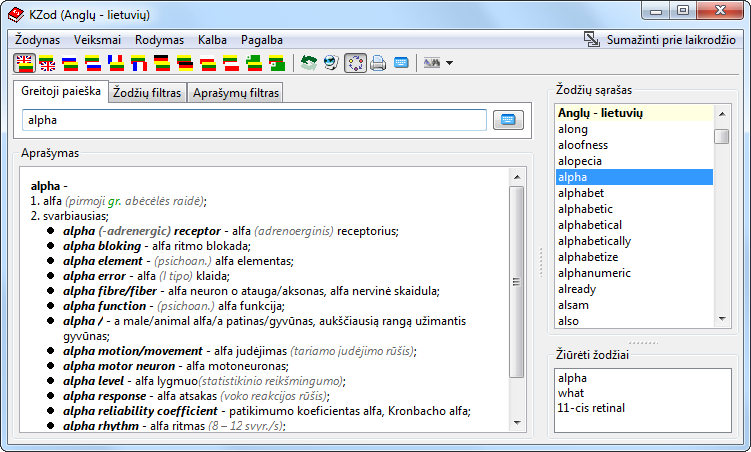This screenshot has width=751, height=452.
Task: Select the Esperanto–Lithuanian dictionary flag icon
Action: tap(254, 63)
